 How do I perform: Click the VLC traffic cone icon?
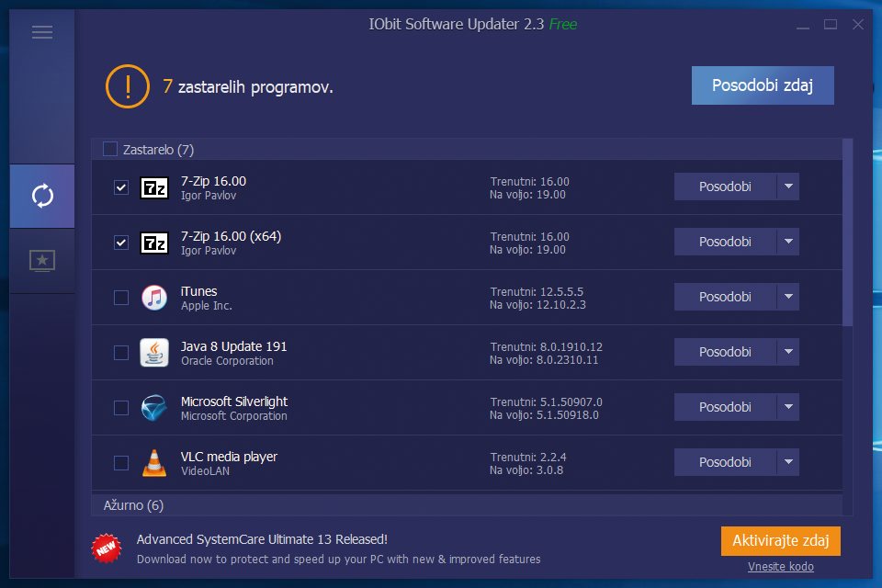pyautogui.click(x=154, y=462)
